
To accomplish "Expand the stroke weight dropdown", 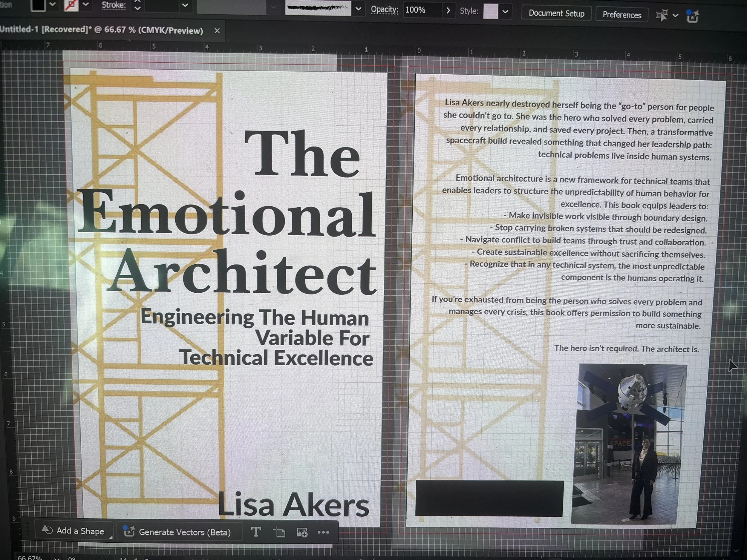I will 185,5.
